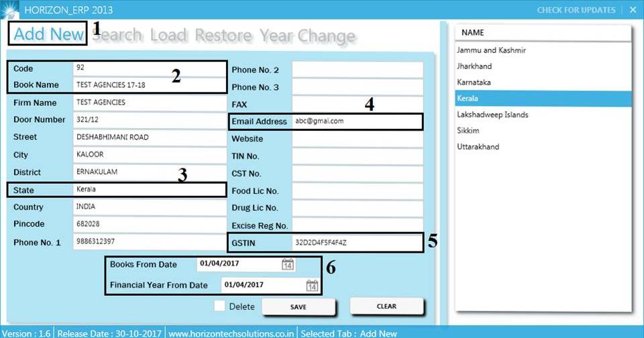
Task: Focus the TIN No. field
Action: pos(358,156)
